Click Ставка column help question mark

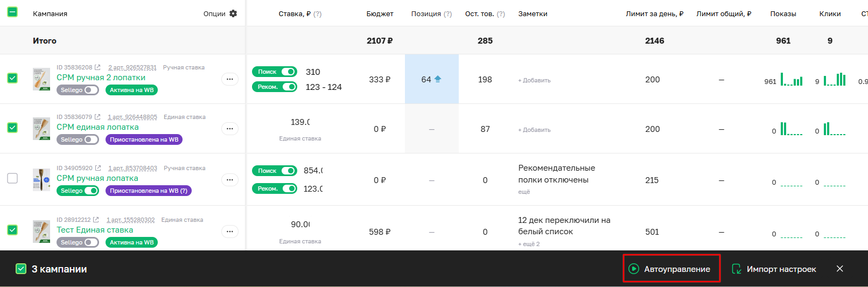[x=318, y=14]
